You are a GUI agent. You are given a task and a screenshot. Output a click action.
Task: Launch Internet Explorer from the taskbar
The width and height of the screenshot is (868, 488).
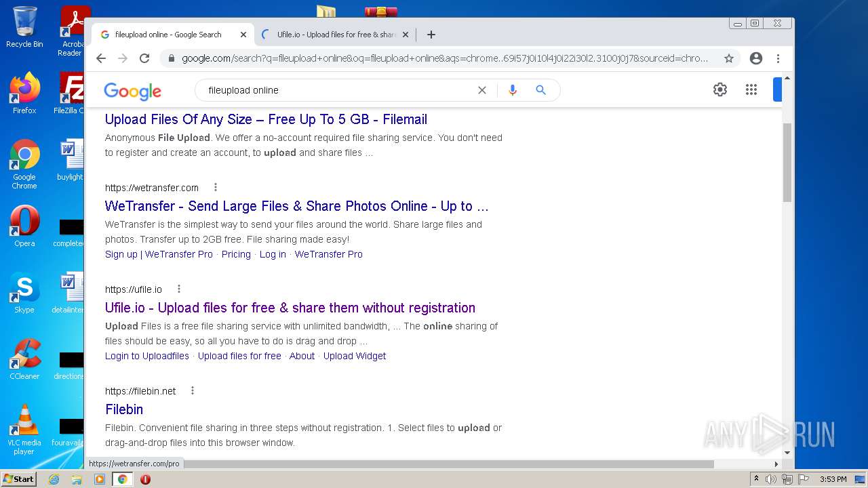coord(54,479)
